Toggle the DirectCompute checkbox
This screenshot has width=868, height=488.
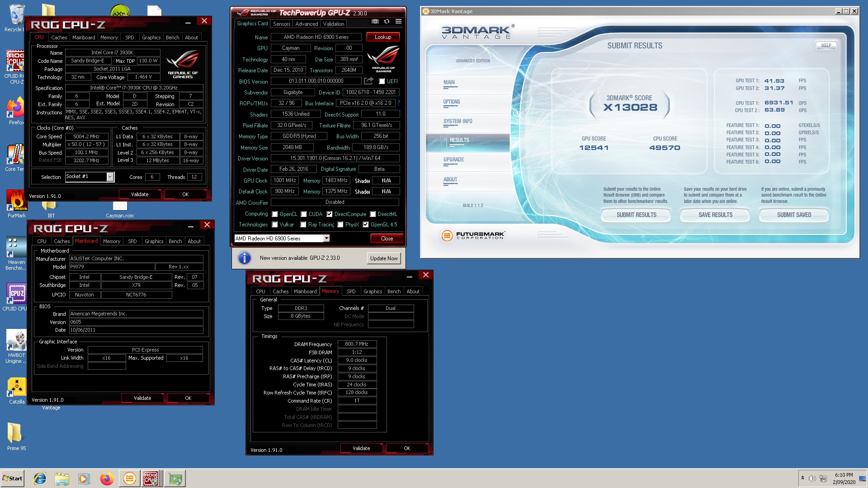tap(330, 214)
